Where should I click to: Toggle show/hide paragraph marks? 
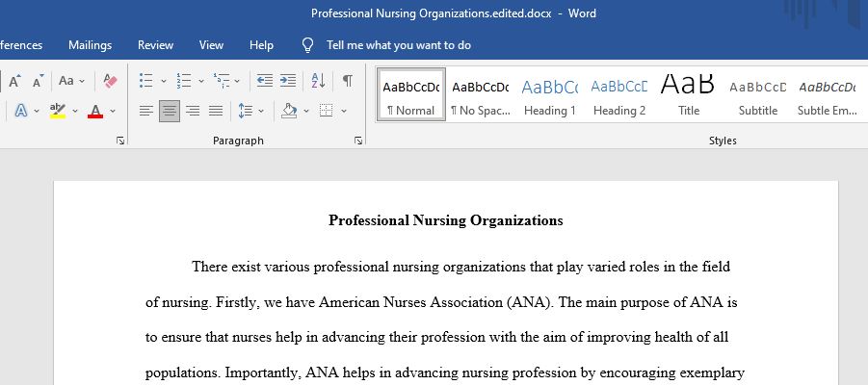(347, 81)
